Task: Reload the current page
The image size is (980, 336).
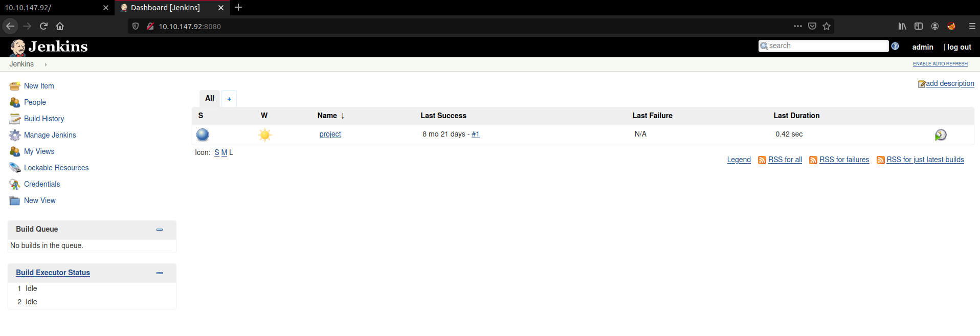Action: tap(43, 26)
